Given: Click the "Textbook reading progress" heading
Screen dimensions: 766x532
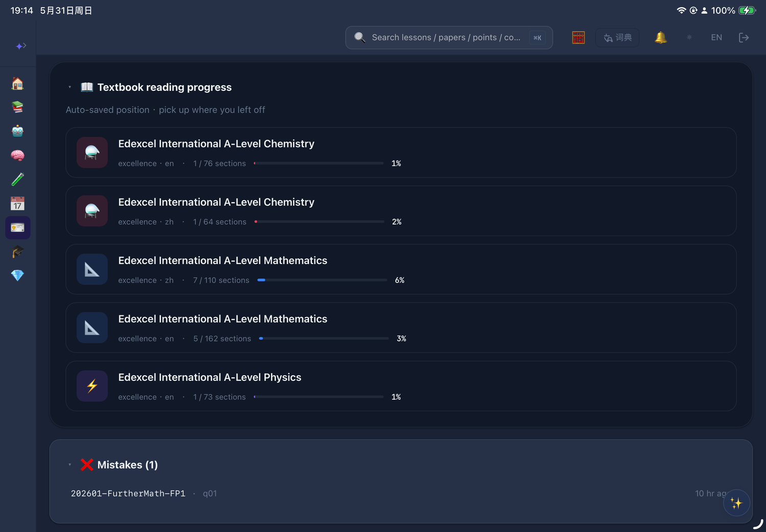Looking at the screenshot, I should pos(164,87).
